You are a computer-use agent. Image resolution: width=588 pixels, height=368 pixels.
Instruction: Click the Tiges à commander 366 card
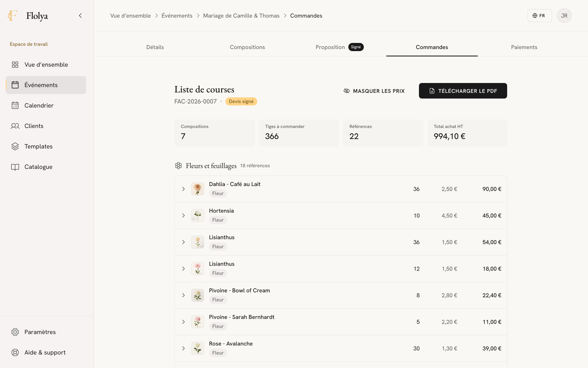click(x=299, y=133)
